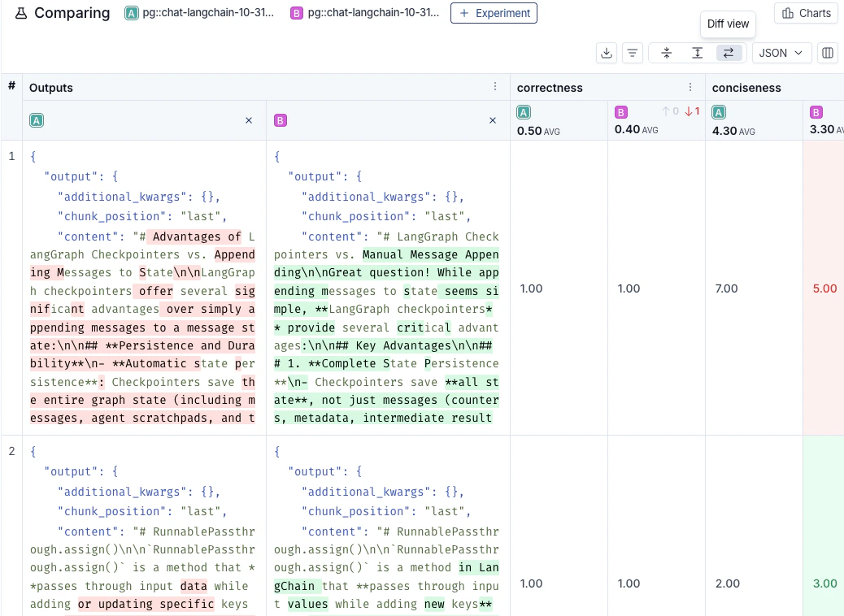Select experiment A pg::chat-langchain tag
844x616 pixels.
click(199, 13)
